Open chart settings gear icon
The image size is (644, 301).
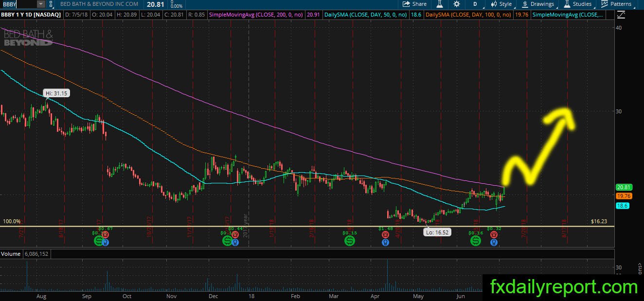(x=456, y=4)
